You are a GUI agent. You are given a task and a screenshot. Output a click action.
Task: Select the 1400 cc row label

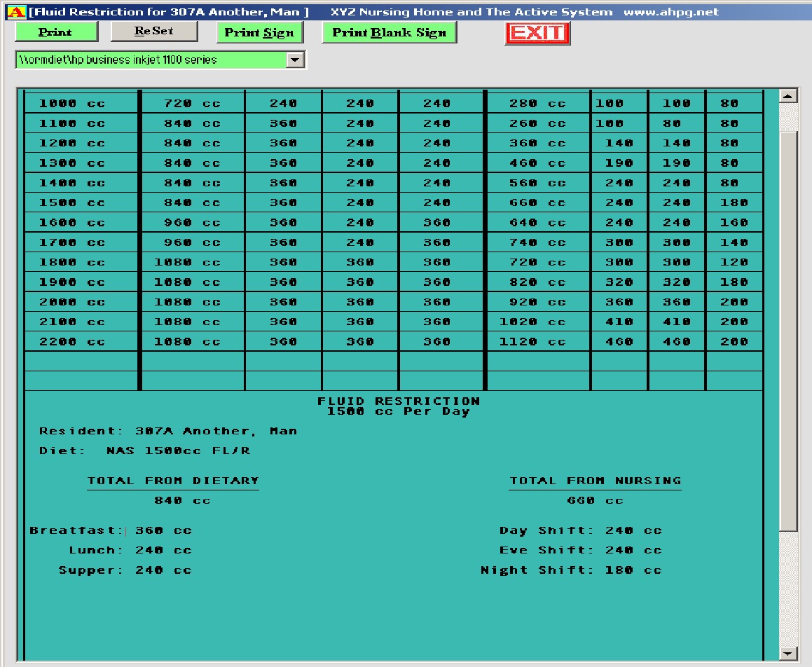72,183
